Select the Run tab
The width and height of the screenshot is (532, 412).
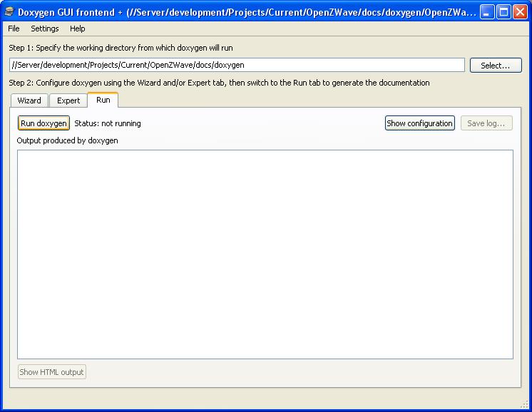click(x=103, y=100)
